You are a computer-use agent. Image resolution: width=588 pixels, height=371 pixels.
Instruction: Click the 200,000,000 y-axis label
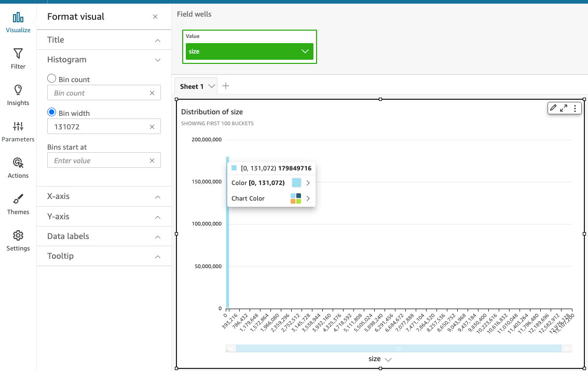tap(207, 140)
